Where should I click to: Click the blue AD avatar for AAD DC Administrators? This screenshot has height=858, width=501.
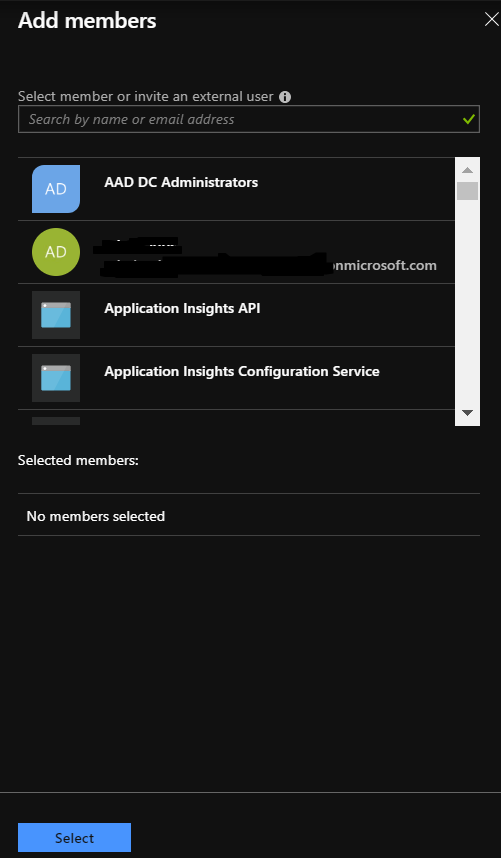click(x=56, y=189)
